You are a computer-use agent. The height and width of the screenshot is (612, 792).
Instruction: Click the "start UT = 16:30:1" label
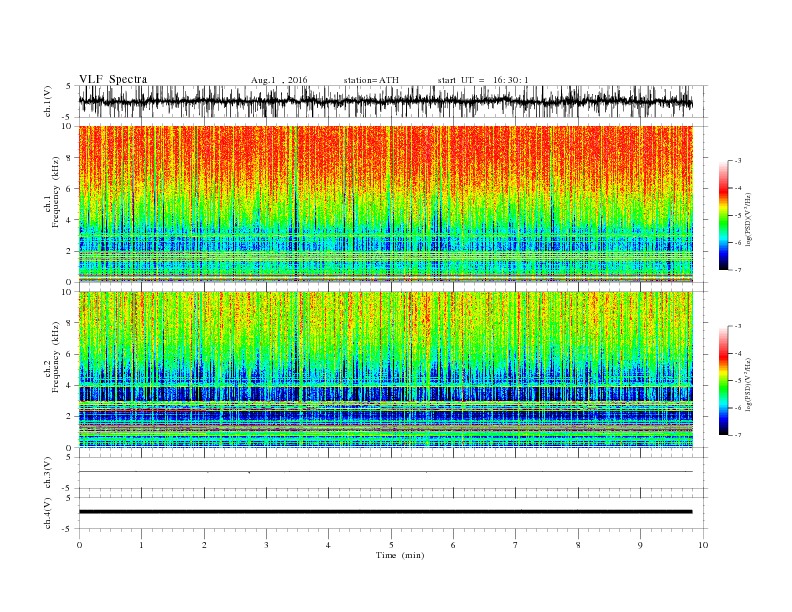(483, 80)
